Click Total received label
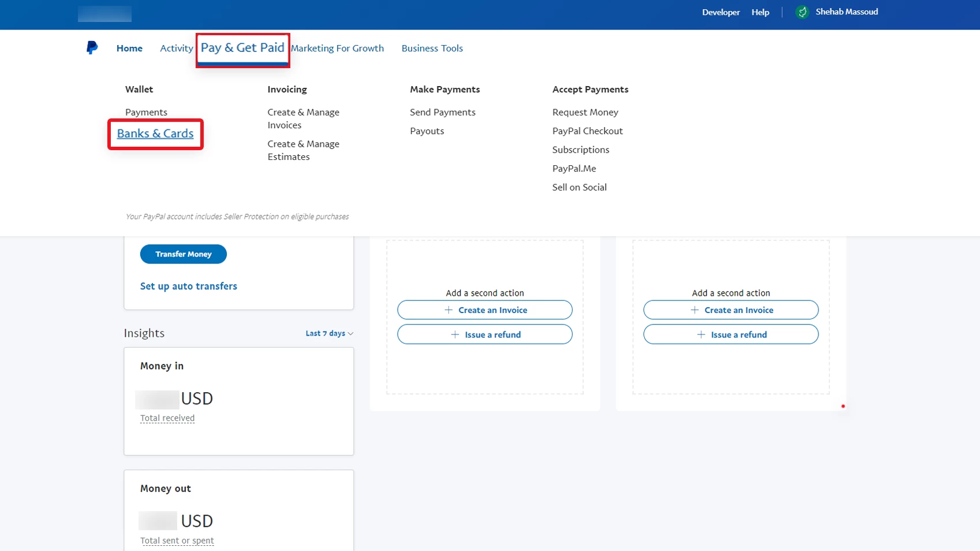This screenshot has width=980, height=551. pos(167,418)
